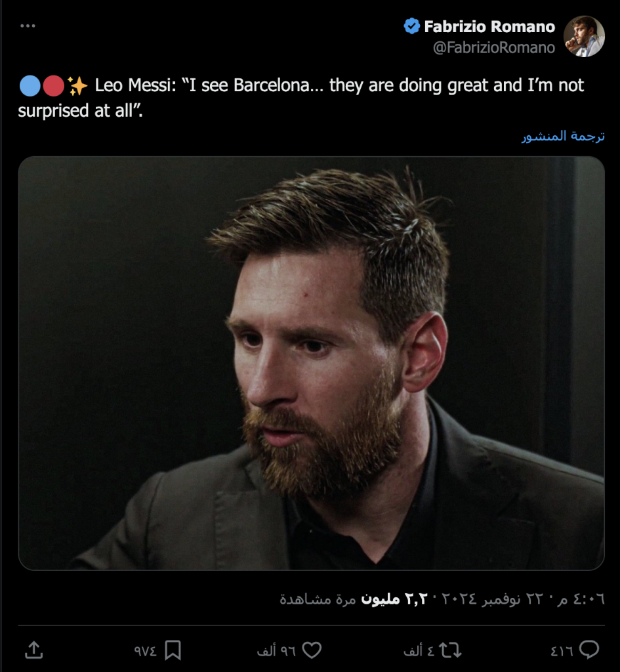This screenshot has width=620, height=672.
Task: Open the three-dot more options menu
Action: click(28, 26)
